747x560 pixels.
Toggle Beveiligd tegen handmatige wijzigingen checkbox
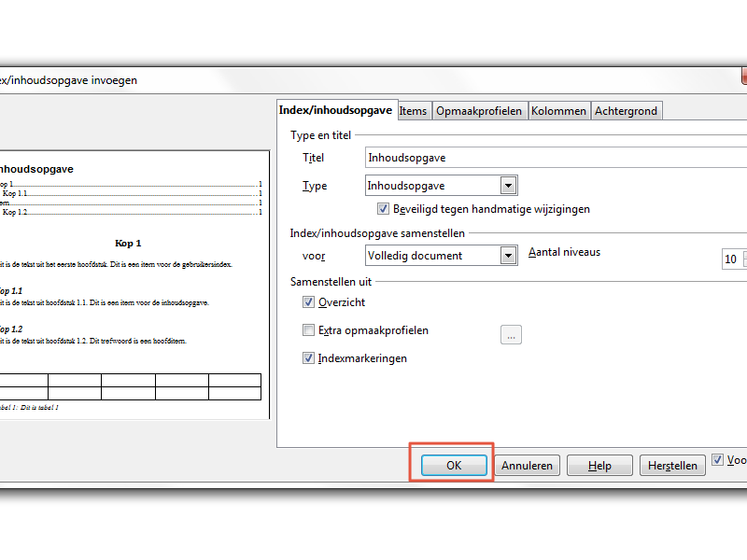pyautogui.click(x=384, y=209)
